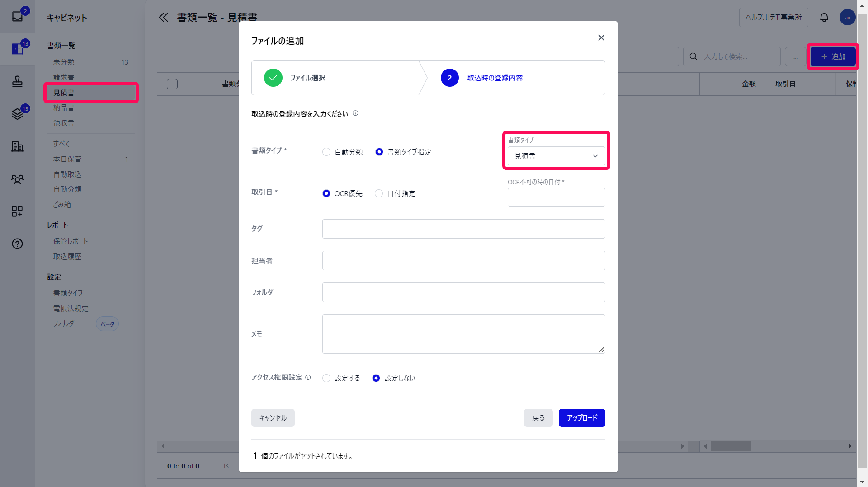Image resolution: width=868 pixels, height=487 pixels.
Task: Open the inbox icon in left rail
Action: click(17, 16)
